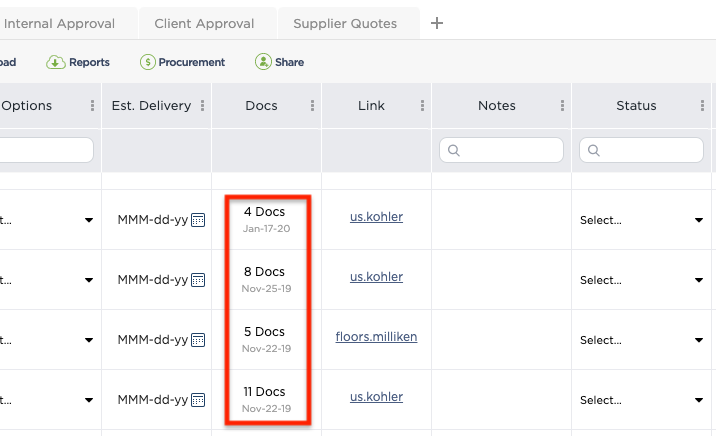Open the 5 Docs cell

266,340
